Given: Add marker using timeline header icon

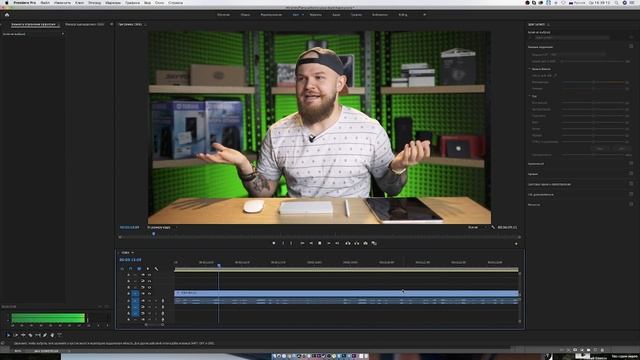Looking at the screenshot, I should (x=148, y=269).
